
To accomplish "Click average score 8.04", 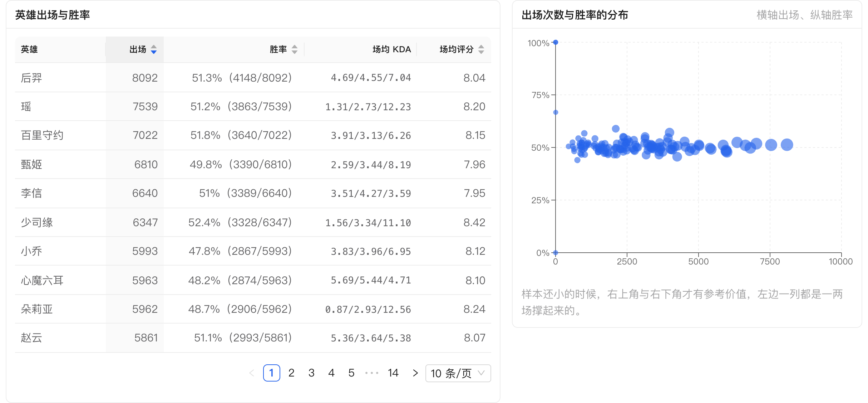I will [x=474, y=78].
